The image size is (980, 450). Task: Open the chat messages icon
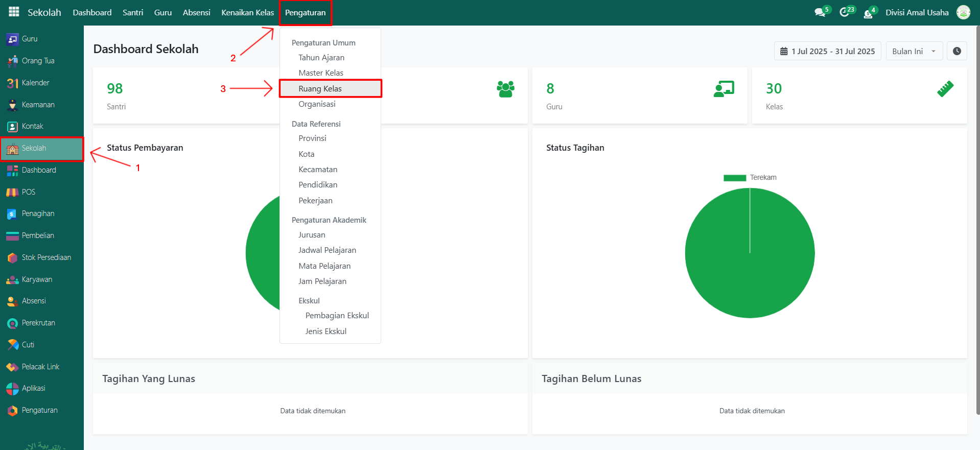[820, 12]
